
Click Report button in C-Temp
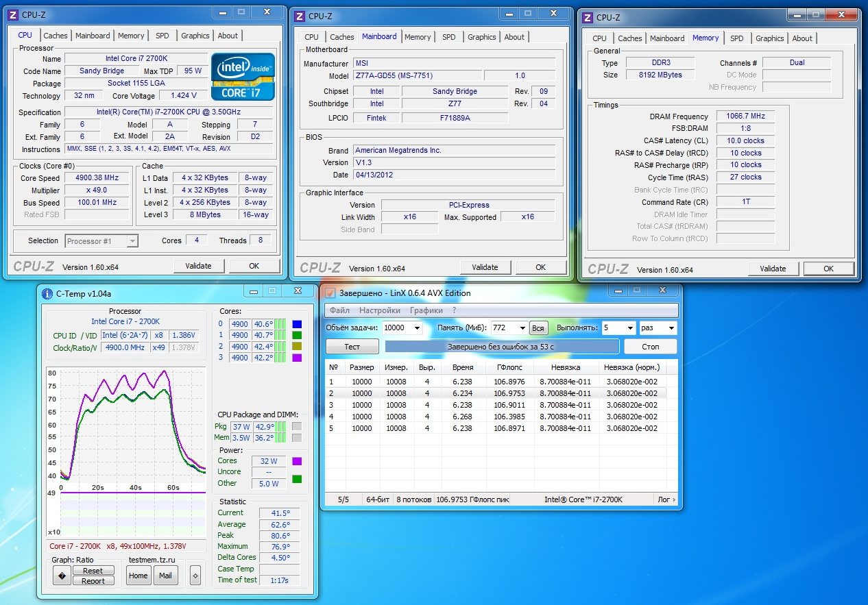(93, 581)
